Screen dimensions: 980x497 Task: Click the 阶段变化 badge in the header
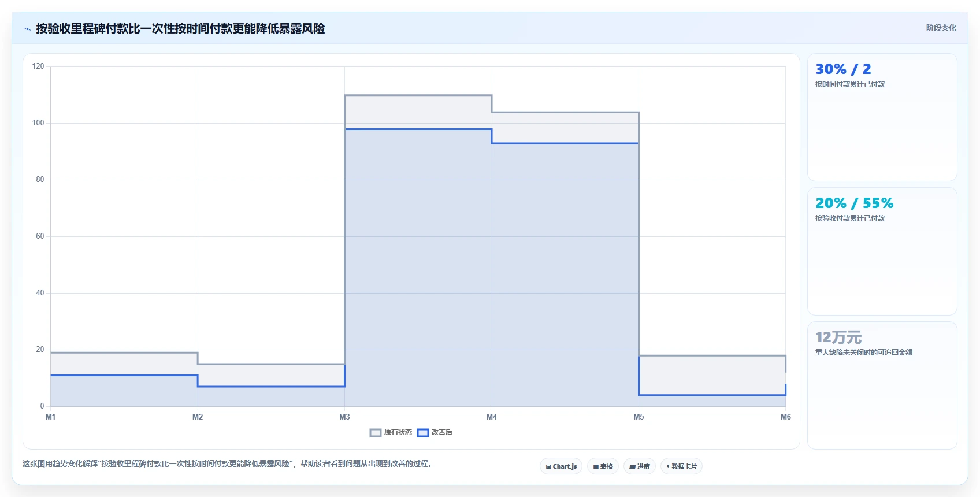click(941, 28)
